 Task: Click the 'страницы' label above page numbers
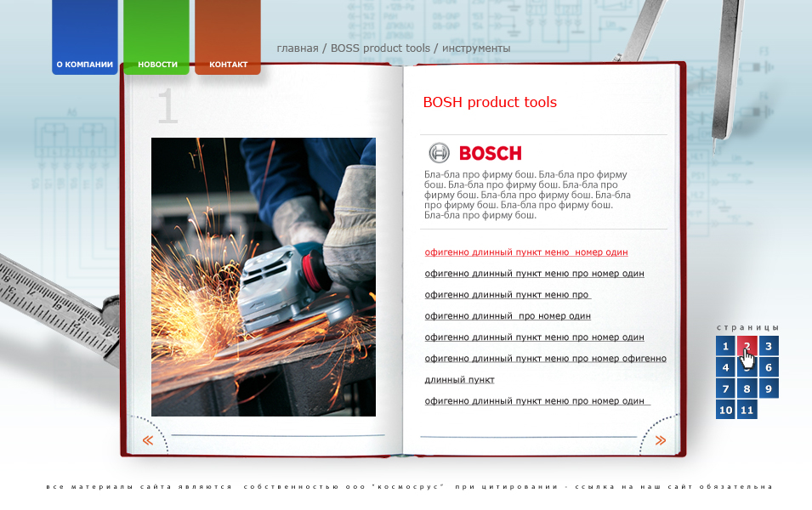tap(747, 327)
